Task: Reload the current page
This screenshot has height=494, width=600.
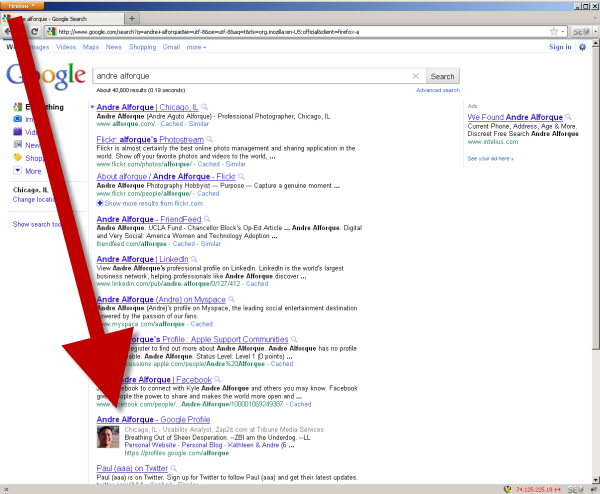Action: point(34,31)
